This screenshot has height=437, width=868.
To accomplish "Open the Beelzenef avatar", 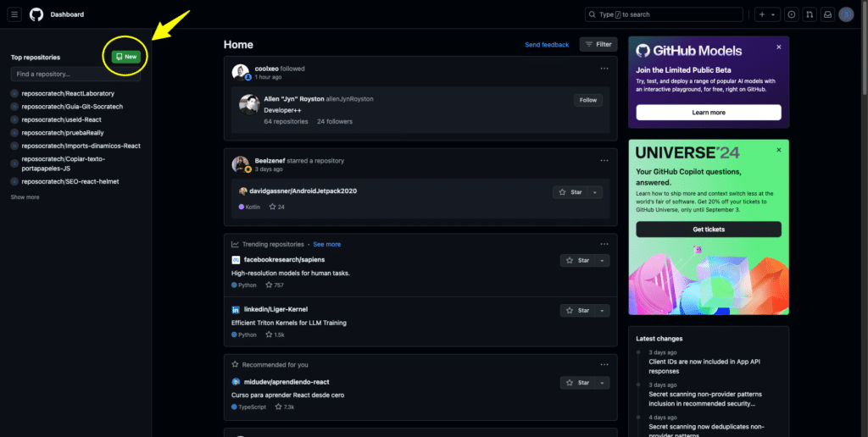I will tap(240, 164).
